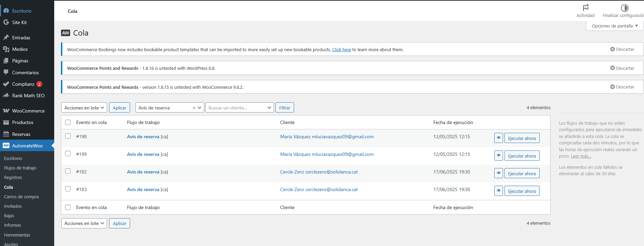This screenshot has height=246, width=644.
Task: Preview queued event #198 with eye icon
Action: coord(499,138)
